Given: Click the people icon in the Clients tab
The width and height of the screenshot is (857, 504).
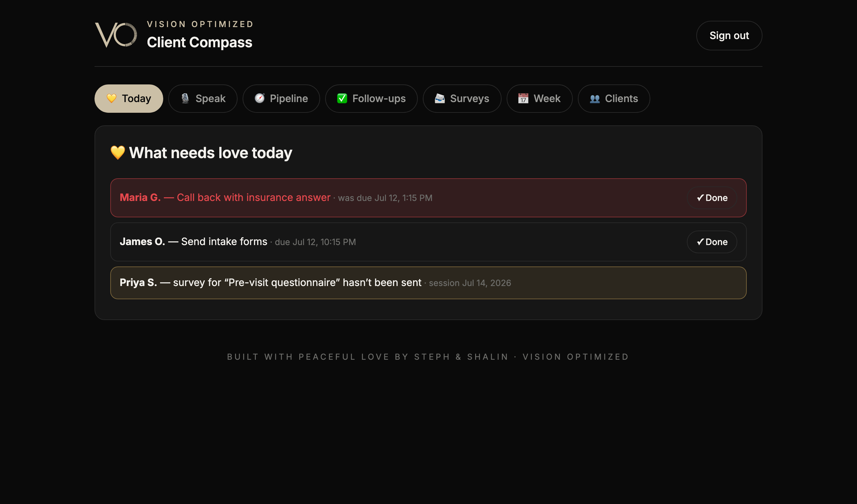Looking at the screenshot, I should 595,99.
